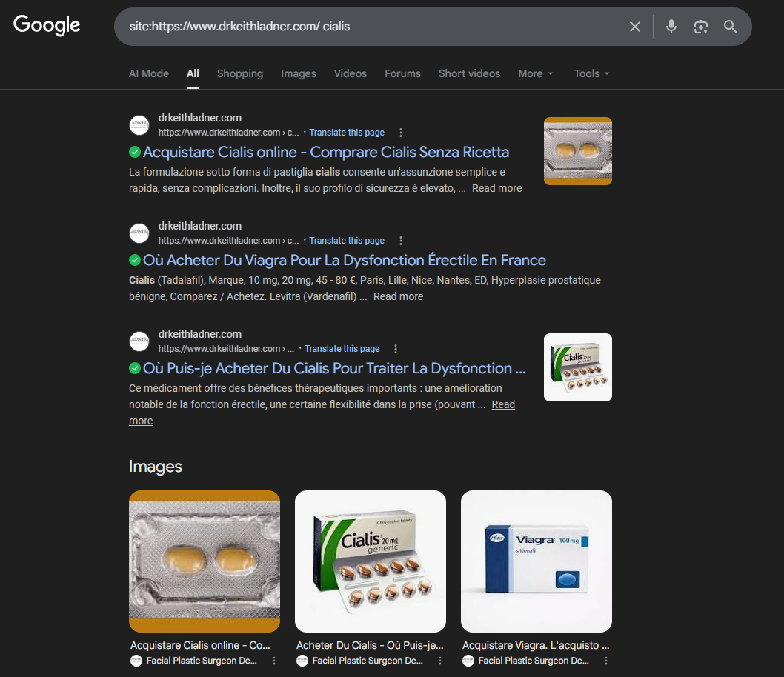Open three-dot menu for Acquistare Cialis online result
Image resolution: width=784 pixels, height=677 pixels.
(x=401, y=133)
